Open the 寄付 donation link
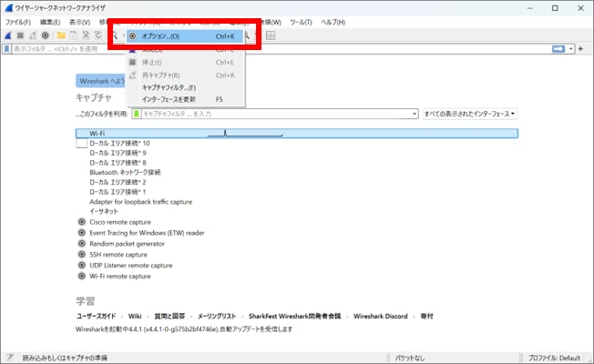594x364 pixels. [x=426, y=316]
